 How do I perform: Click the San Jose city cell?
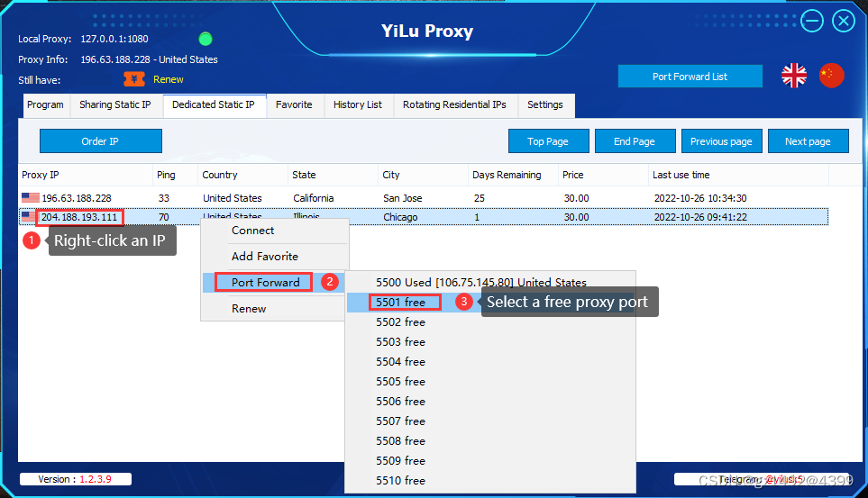[x=402, y=198]
